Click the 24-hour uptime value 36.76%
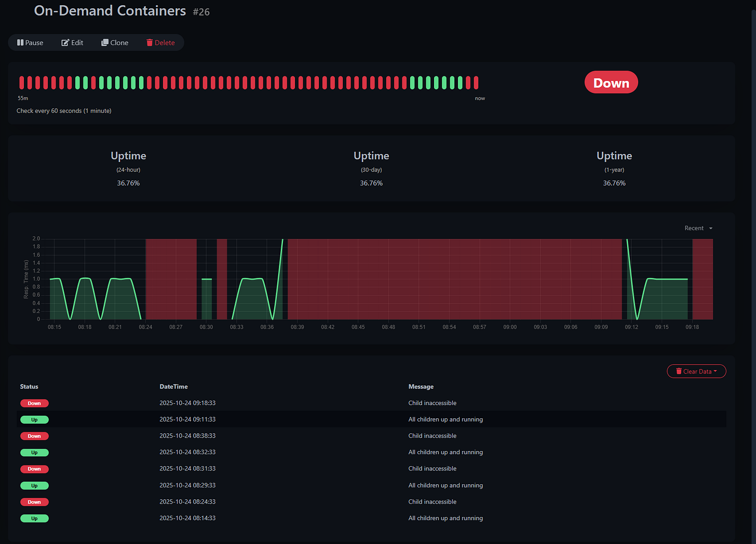Screen dimensions: 756x544 pyautogui.click(x=128, y=183)
